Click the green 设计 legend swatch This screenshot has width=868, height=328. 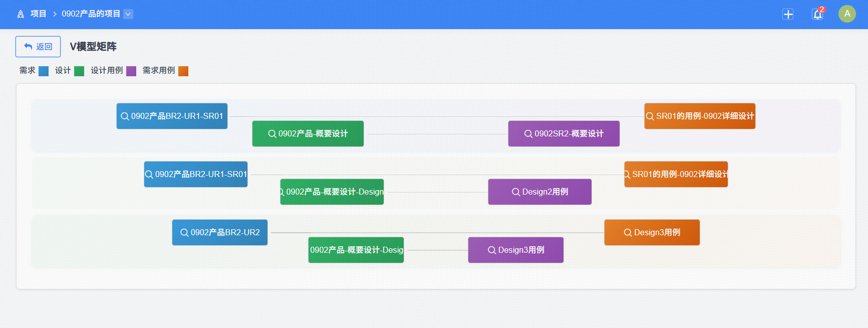pyautogui.click(x=79, y=71)
